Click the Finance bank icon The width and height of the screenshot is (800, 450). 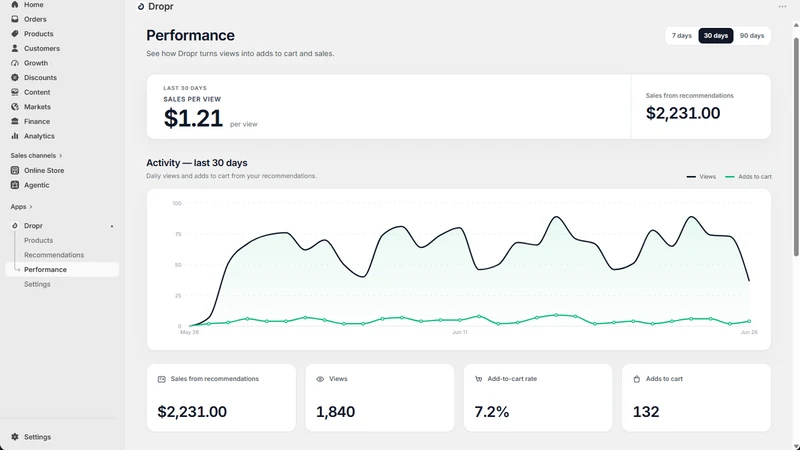coord(15,121)
